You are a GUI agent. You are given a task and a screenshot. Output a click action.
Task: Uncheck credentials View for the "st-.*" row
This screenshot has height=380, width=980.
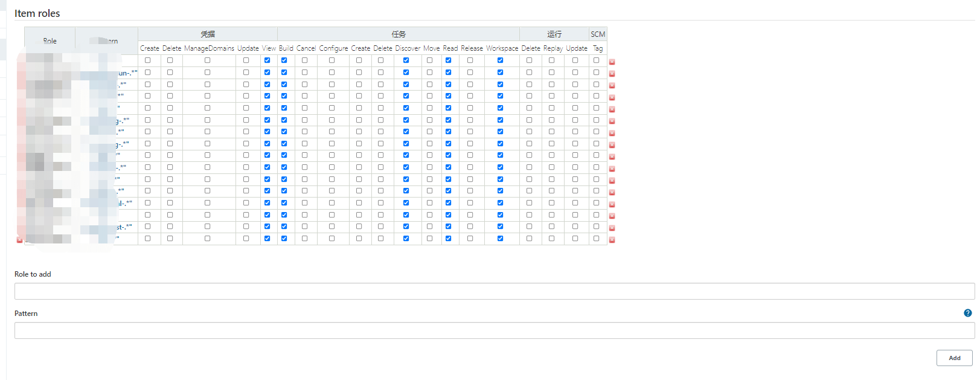[x=267, y=227]
